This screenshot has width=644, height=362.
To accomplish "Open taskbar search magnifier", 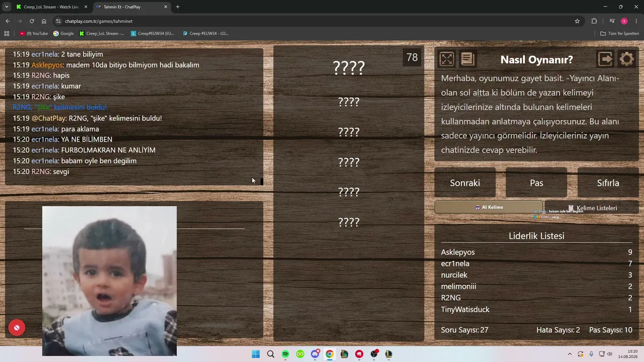I will coord(271,354).
